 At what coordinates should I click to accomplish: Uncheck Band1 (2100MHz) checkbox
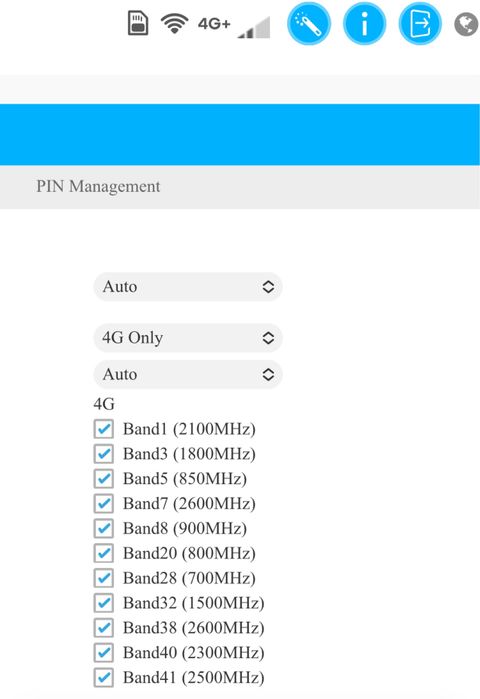(x=104, y=429)
